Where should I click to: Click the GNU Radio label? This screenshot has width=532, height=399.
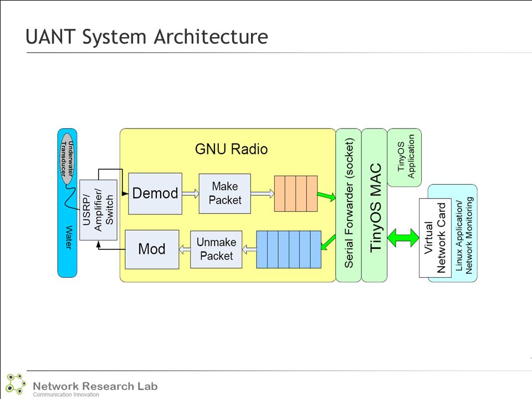point(232,149)
